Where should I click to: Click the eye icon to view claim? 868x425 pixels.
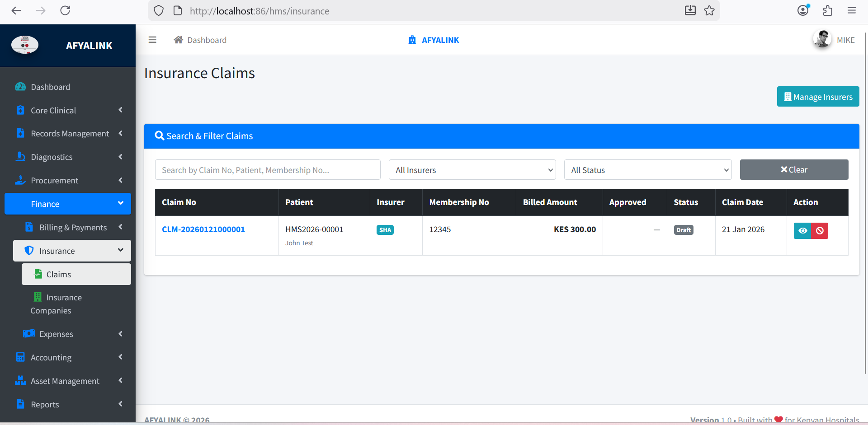[x=802, y=231]
